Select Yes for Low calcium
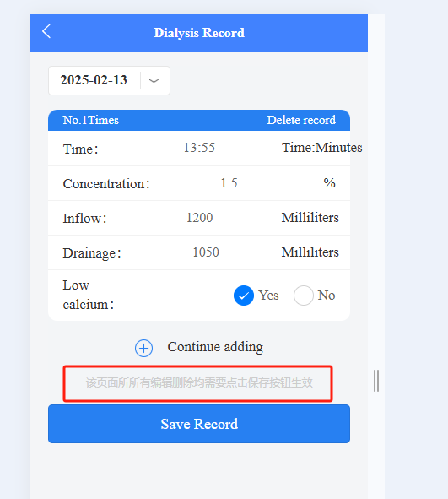This screenshot has height=499, width=448. coord(244,296)
